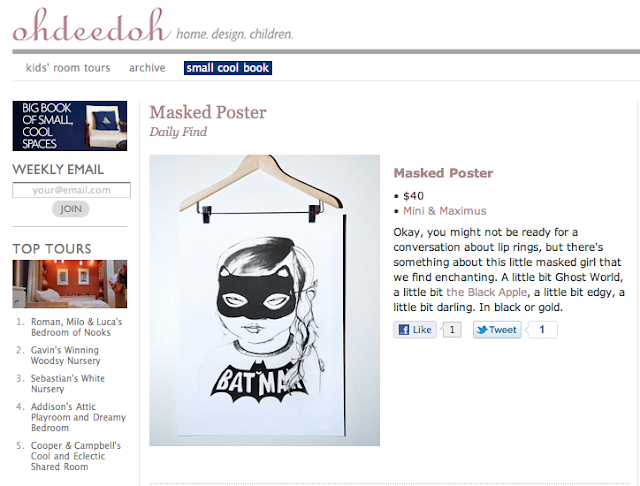Click the JOIN button
Viewport: 640px width, 486px height.
(71, 209)
